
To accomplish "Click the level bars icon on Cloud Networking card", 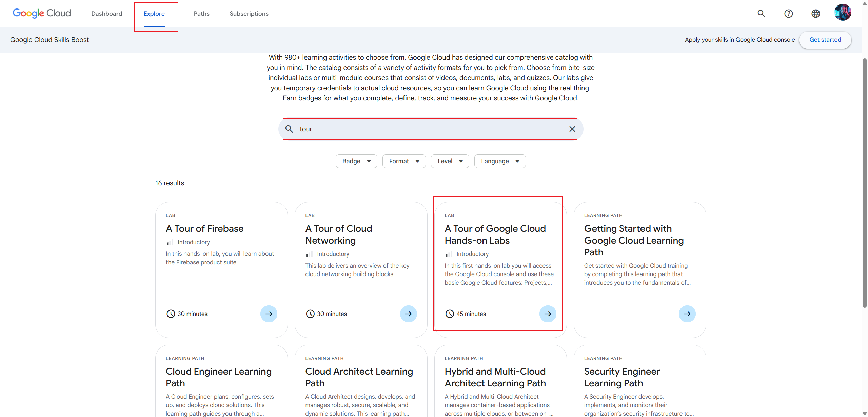I will tap(309, 254).
